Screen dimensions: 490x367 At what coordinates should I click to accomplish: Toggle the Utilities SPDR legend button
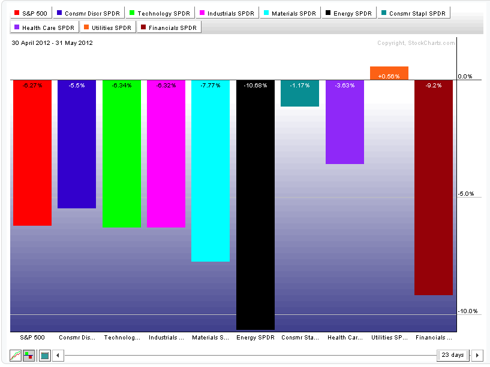coord(108,27)
